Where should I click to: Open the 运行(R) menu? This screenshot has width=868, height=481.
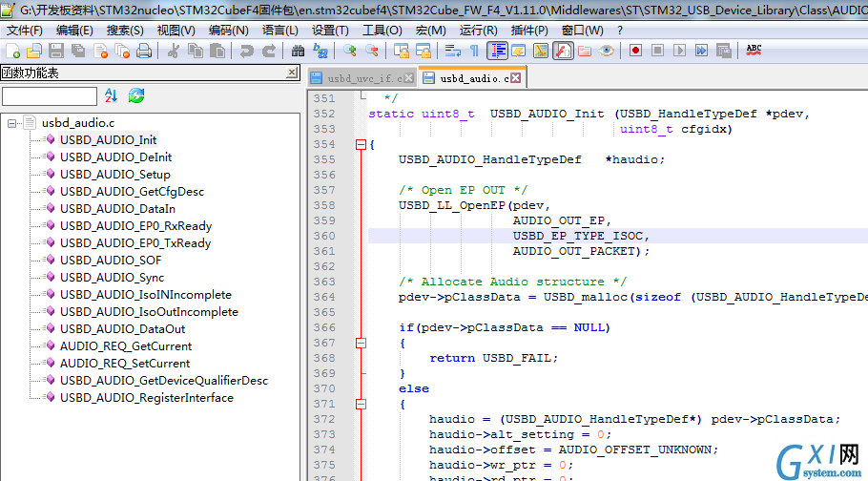coord(478,31)
